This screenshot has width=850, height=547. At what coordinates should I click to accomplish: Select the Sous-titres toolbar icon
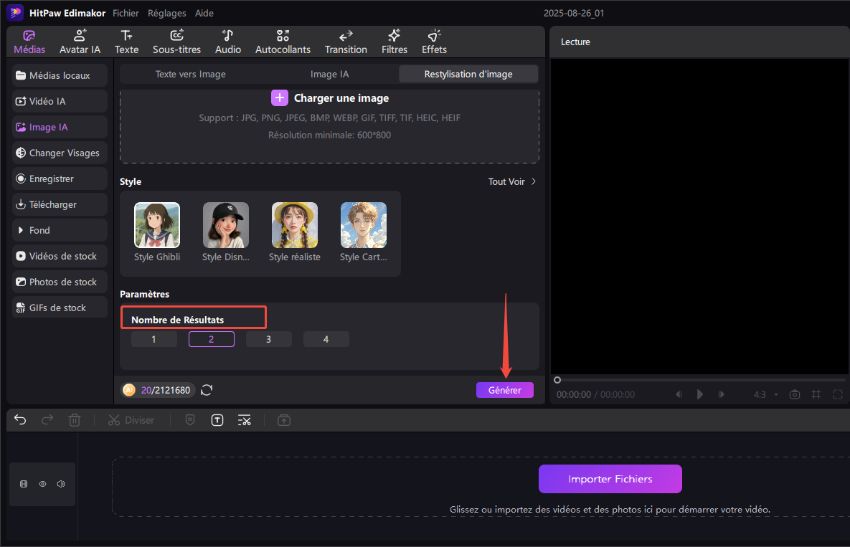[176, 41]
